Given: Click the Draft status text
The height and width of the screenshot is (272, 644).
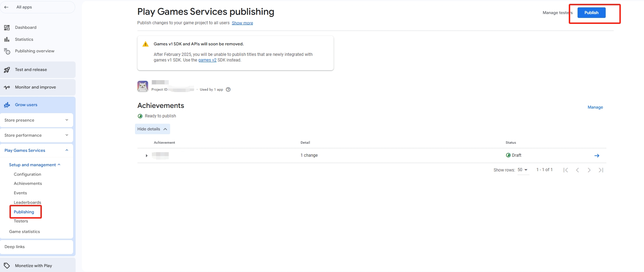Looking at the screenshot, I should click(516, 155).
